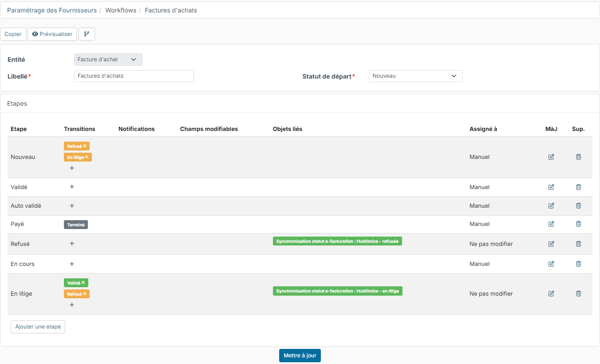Click the Etapes panel header

[300, 103]
